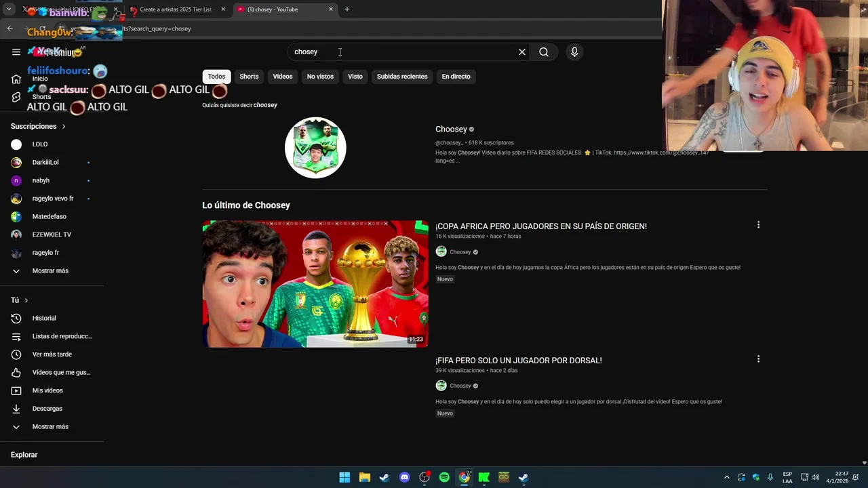Expand Mostrar más under Suscripciones
Screen dimensions: 868x488
point(52,270)
